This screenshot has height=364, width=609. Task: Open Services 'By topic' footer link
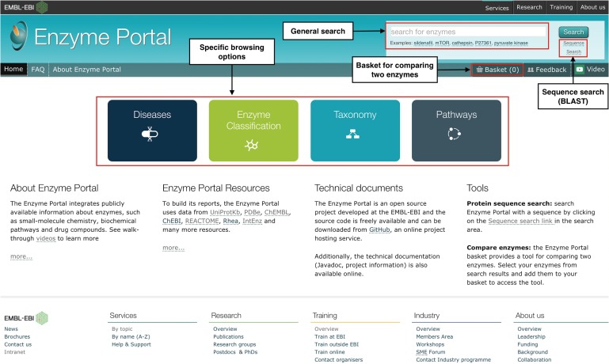click(122, 328)
